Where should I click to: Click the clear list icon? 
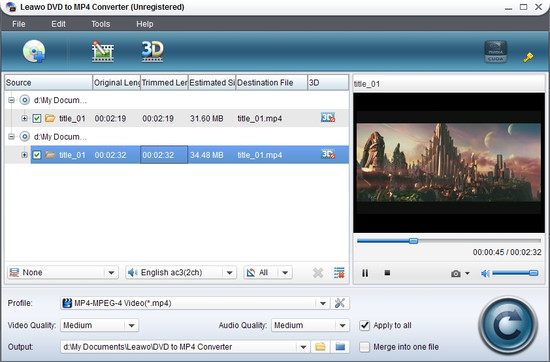pyautogui.click(x=339, y=273)
